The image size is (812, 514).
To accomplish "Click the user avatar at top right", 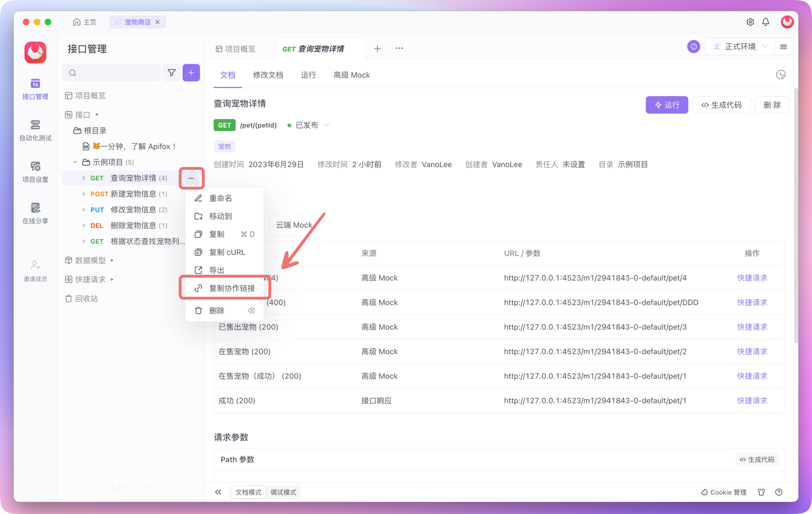I will click(787, 22).
